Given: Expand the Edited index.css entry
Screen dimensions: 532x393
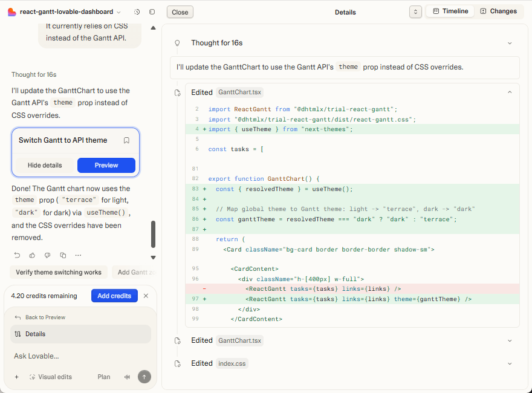Looking at the screenshot, I should [509, 363].
